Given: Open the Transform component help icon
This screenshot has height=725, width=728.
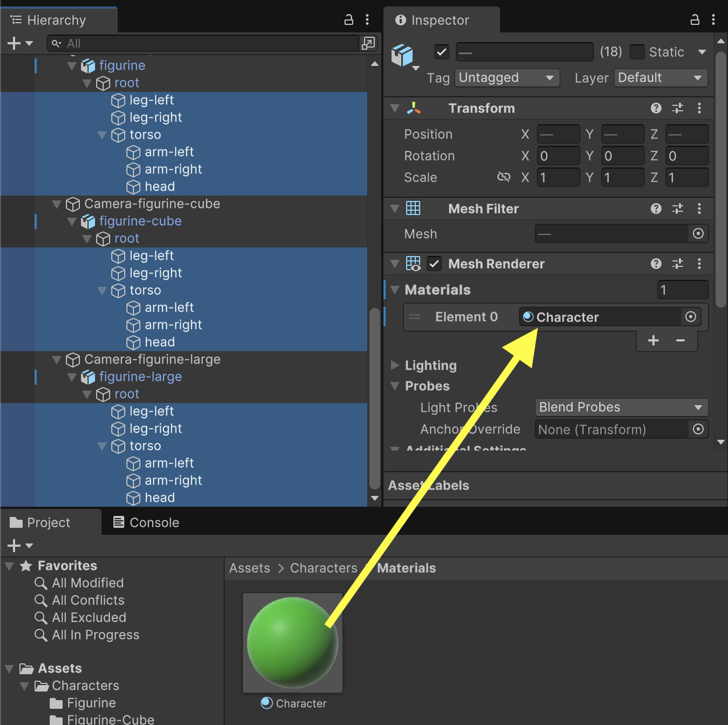Looking at the screenshot, I should click(x=656, y=108).
